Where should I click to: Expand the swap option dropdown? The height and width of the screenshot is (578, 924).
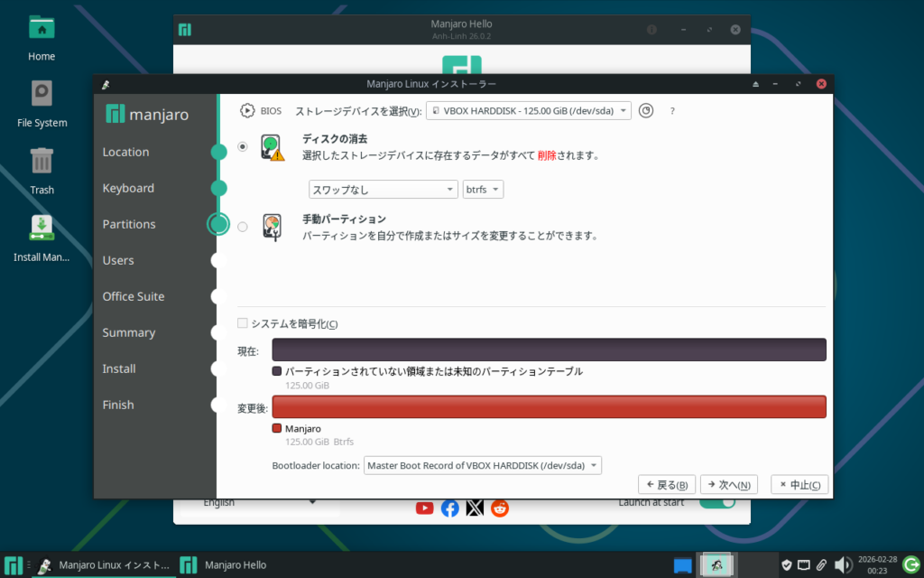click(x=383, y=190)
